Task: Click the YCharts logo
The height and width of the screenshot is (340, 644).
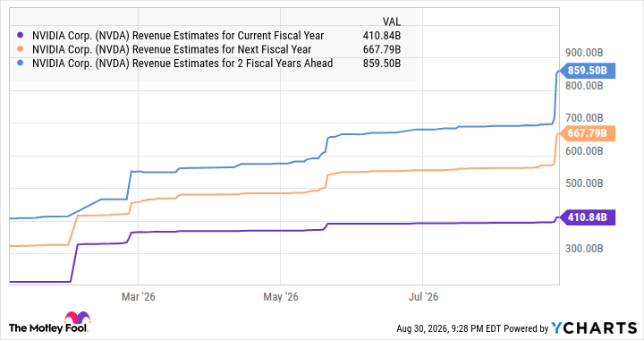Action: (x=594, y=328)
